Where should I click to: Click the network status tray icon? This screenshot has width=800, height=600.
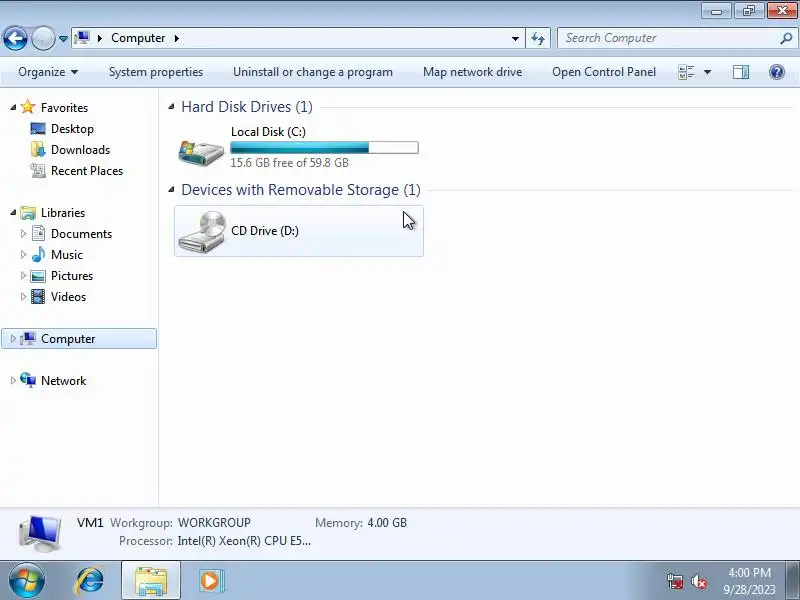pyautogui.click(x=675, y=581)
